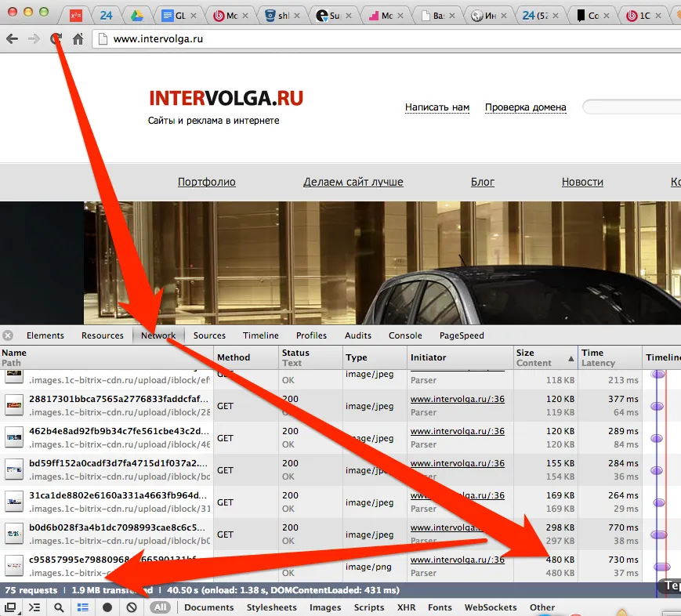Open the PageSpeed panel
This screenshot has height=616, width=681.
point(462,335)
